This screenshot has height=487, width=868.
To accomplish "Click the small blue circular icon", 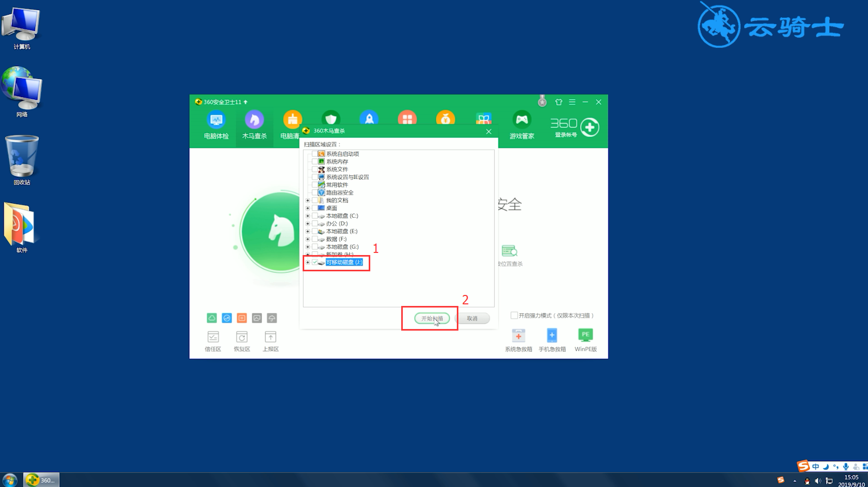I will click(x=227, y=318).
